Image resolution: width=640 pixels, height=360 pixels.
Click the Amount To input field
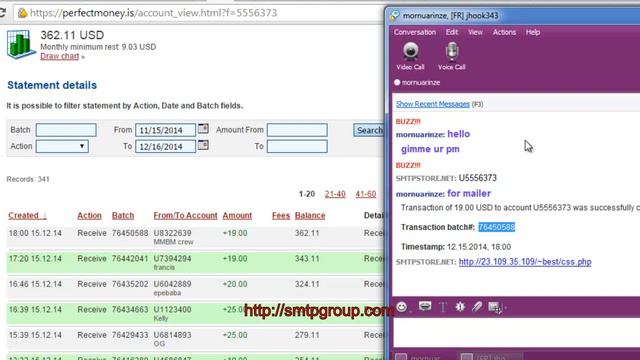297,147
